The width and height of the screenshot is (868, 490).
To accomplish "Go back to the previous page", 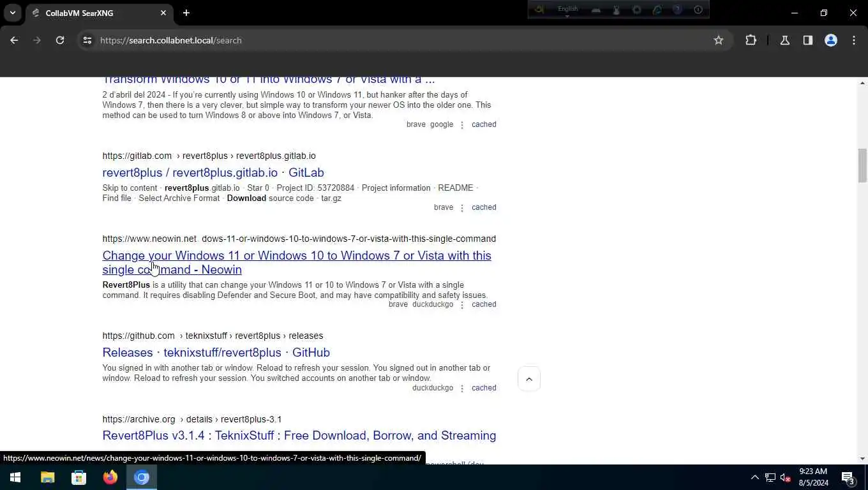I will click(14, 40).
